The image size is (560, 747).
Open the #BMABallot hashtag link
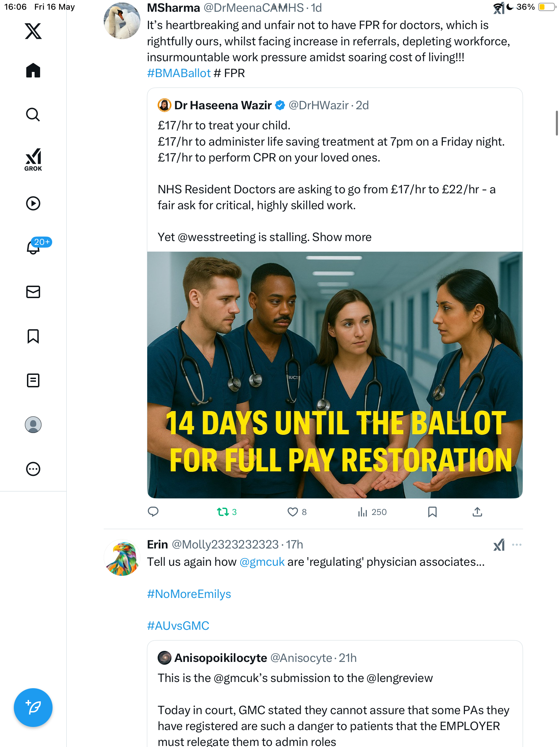179,73
